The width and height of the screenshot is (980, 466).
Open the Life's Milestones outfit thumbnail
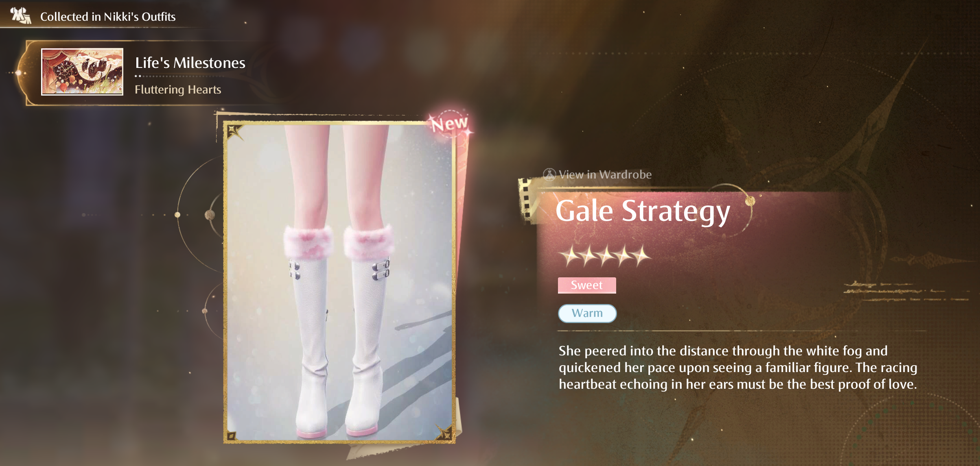(82, 72)
